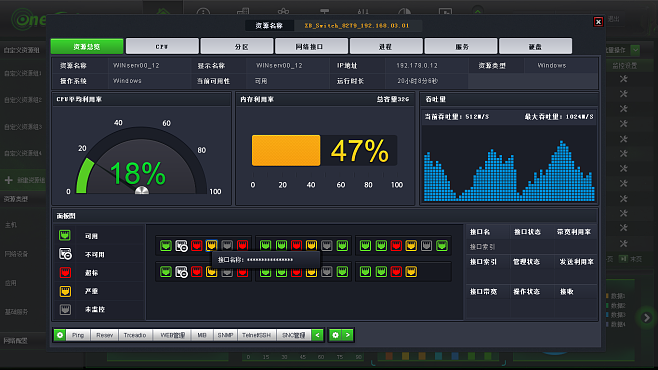This screenshot has width=658, height=370.
Task: Select 网络配置 in background sidebar
Action: pos(16,341)
